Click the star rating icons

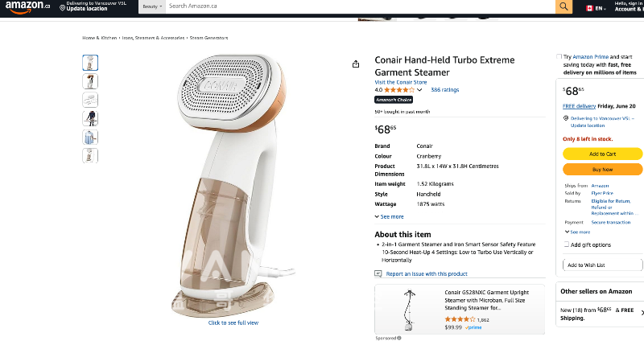[398, 90]
